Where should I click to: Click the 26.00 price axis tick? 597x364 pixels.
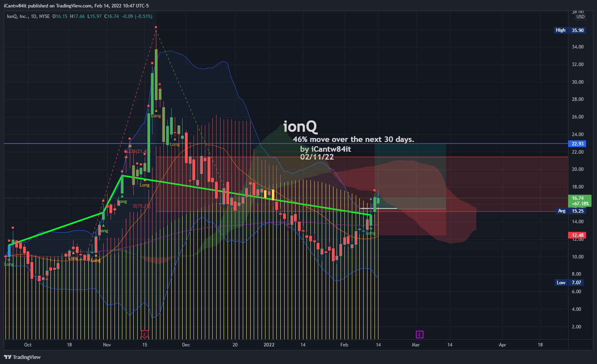577,117
